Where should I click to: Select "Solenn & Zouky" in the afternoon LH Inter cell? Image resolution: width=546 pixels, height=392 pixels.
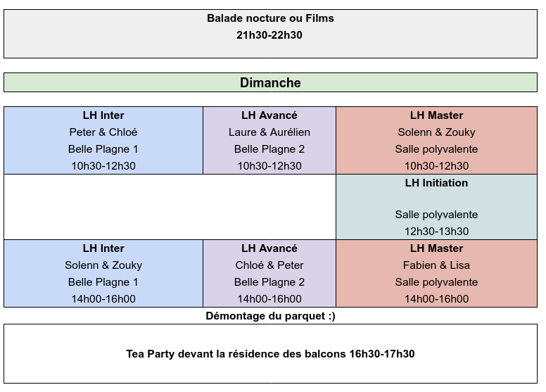point(103,265)
